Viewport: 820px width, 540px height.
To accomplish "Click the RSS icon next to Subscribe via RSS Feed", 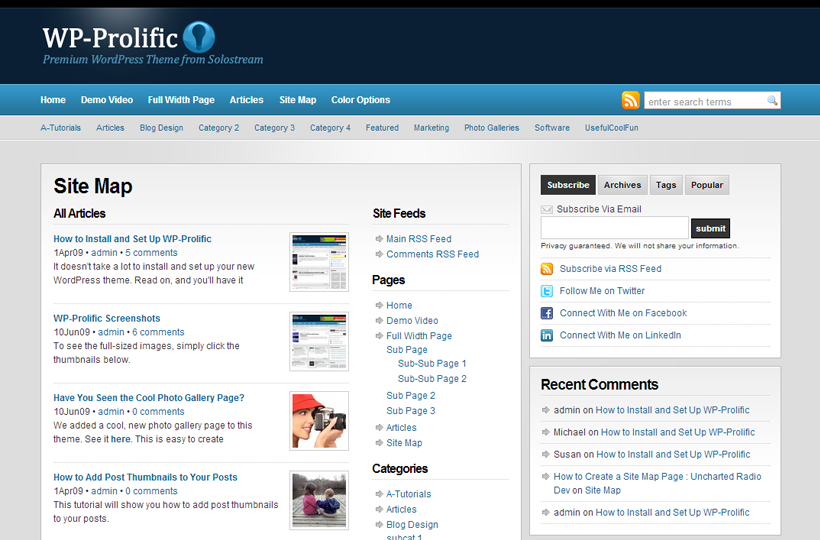I will tap(546, 269).
